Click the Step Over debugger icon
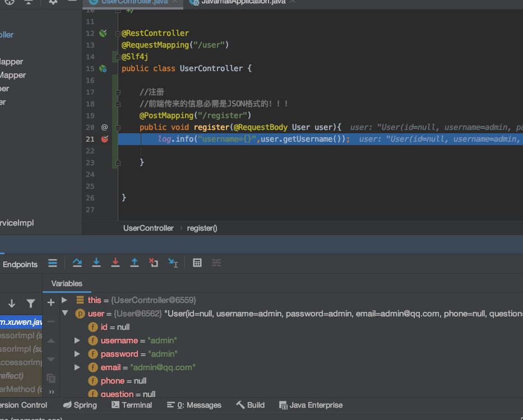 [77, 263]
